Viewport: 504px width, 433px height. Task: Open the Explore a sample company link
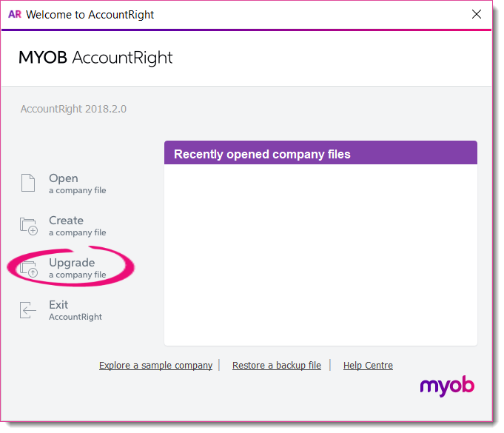coord(155,366)
